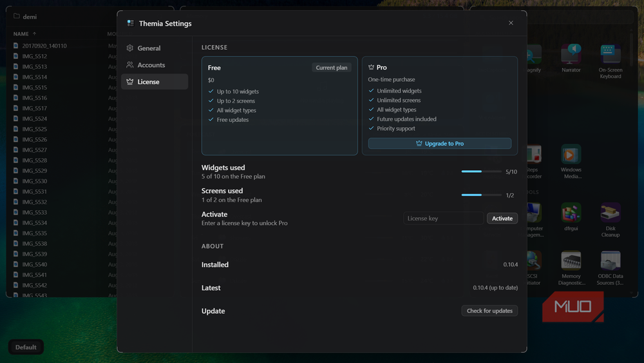Click the Accounts people icon
The width and height of the screenshot is (644, 363).
click(x=130, y=65)
